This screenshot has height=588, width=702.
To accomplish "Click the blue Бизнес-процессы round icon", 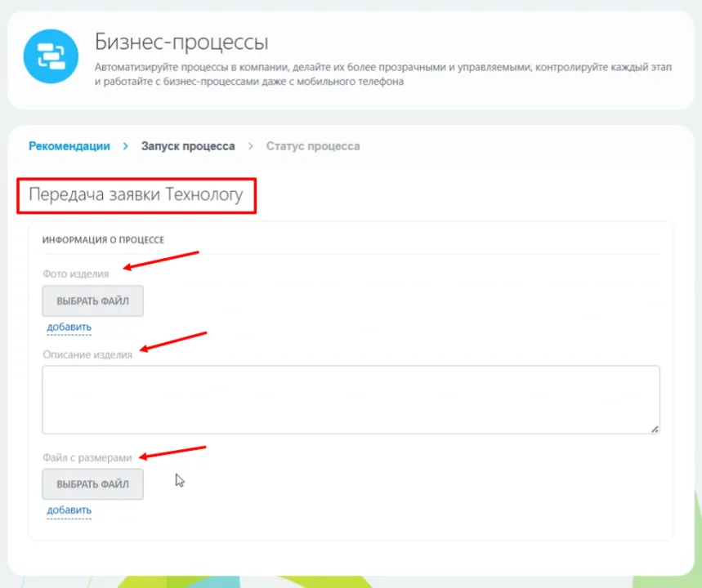I will point(51,56).
